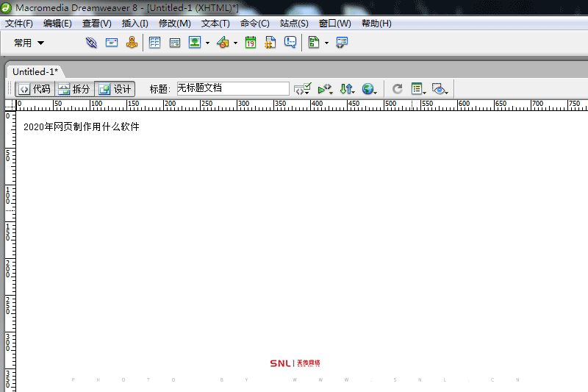This screenshot has width=588, height=392.
Task: Click the Insert Table icon
Action: coord(154,43)
